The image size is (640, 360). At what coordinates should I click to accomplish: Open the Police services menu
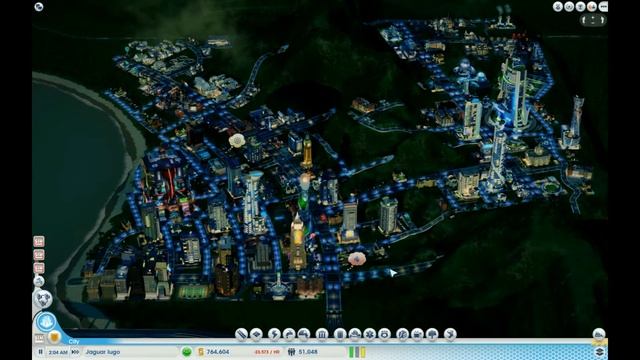pos(384,334)
